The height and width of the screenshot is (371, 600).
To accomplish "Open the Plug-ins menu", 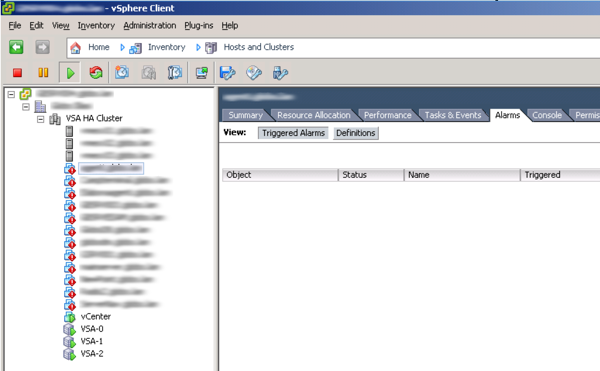I will [x=199, y=26].
